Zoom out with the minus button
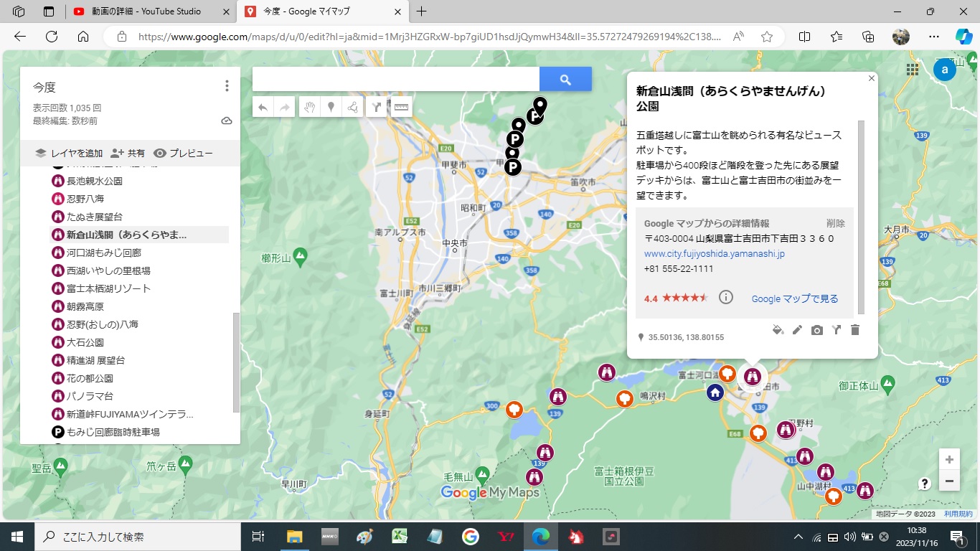 point(949,481)
